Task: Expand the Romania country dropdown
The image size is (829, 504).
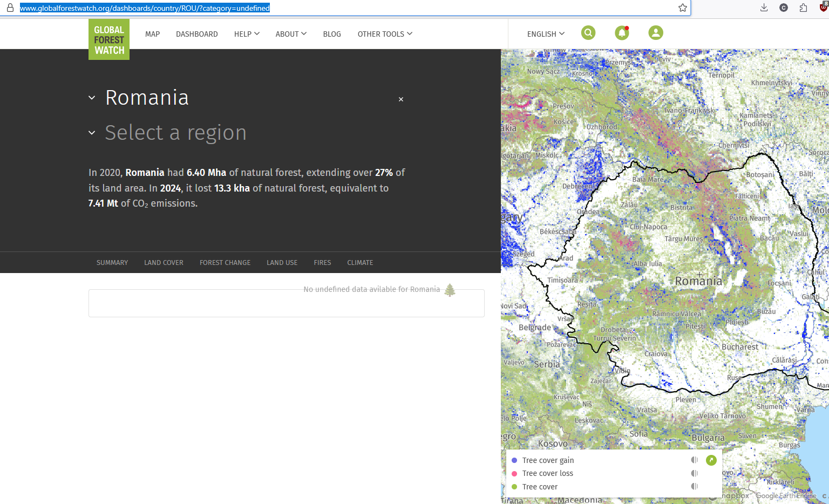Action: [x=92, y=98]
